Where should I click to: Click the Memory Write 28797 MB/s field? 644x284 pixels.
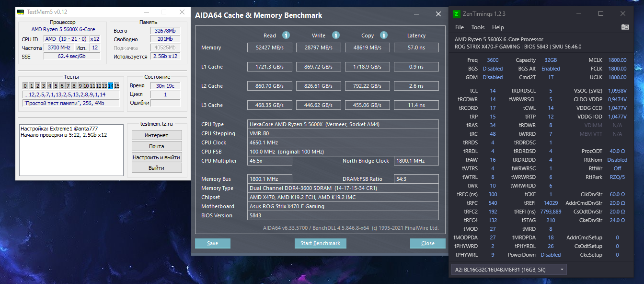pos(319,47)
